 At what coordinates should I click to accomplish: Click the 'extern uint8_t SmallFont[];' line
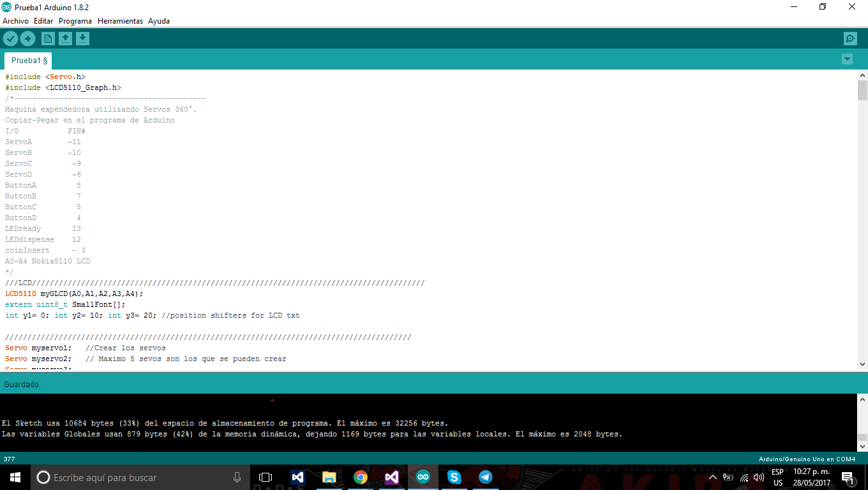(x=66, y=304)
